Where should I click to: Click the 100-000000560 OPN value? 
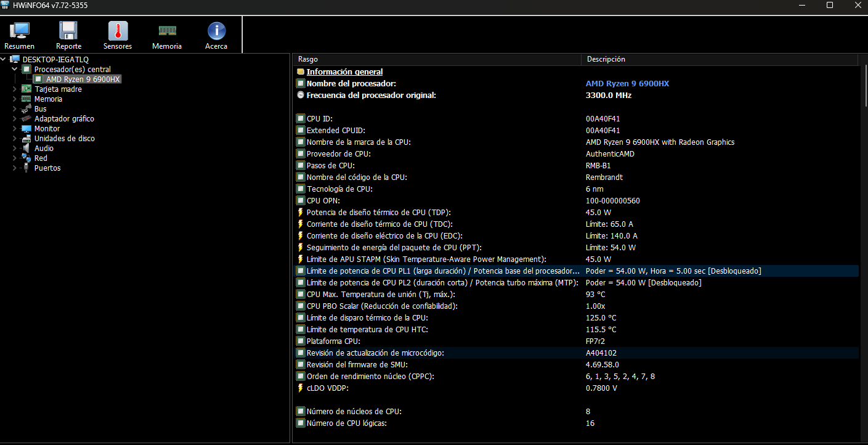[613, 200]
